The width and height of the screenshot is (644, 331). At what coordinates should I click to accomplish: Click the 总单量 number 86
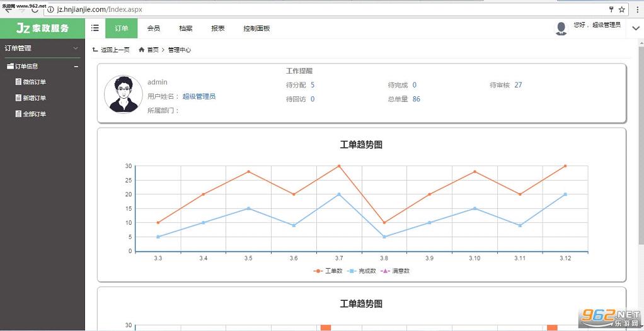click(x=416, y=99)
